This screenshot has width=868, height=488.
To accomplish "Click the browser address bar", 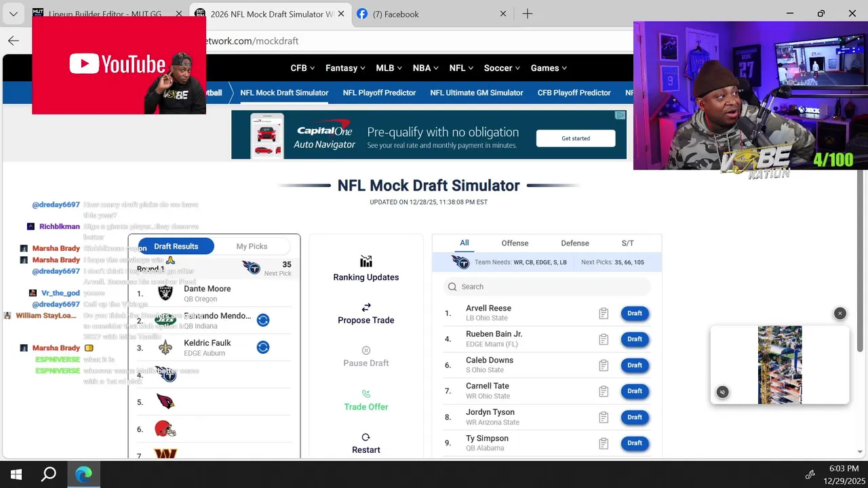I will (x=420, y=41).
